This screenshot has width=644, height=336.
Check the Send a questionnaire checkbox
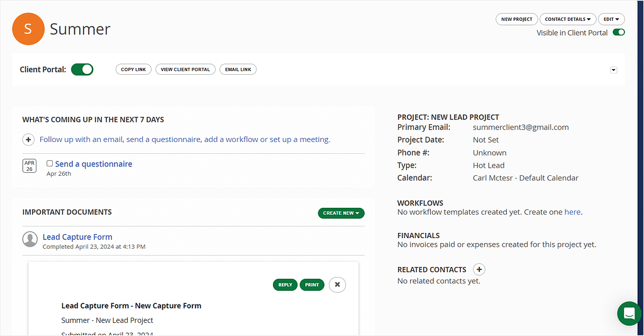[50, 163]
